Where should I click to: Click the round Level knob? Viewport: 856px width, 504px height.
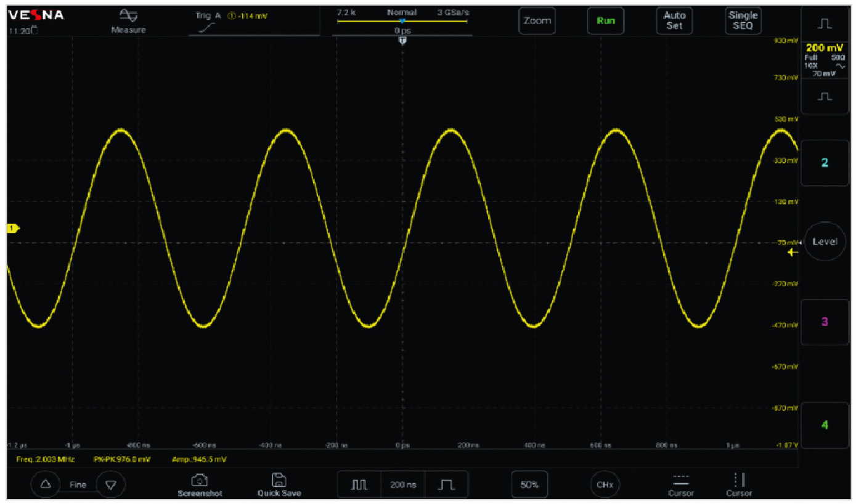point(825,242)
